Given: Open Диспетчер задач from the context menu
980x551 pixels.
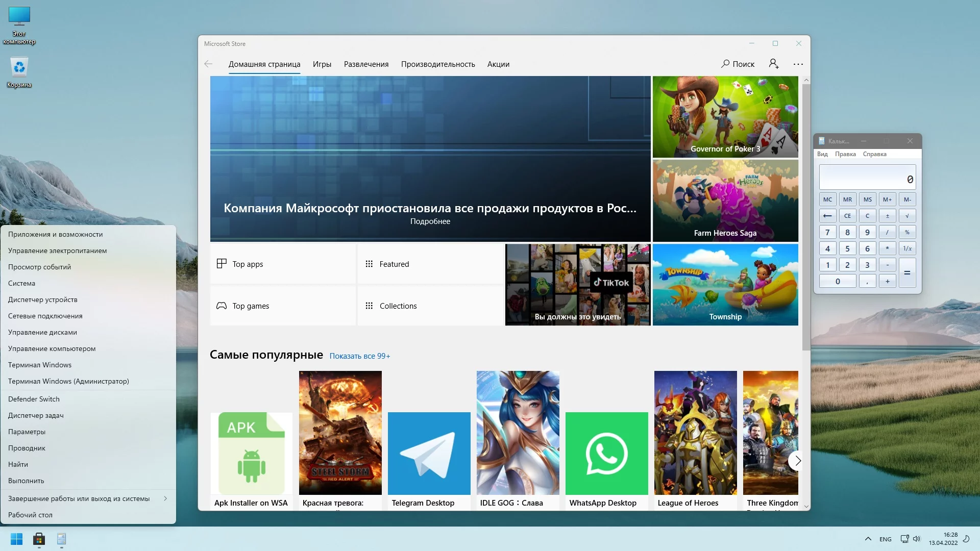Looking at the screenshot, I should tap(36, 415).
